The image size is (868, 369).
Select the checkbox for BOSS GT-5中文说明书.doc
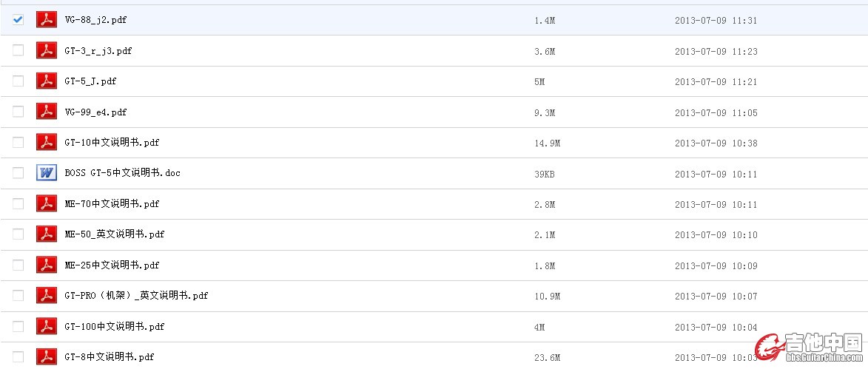18,173
